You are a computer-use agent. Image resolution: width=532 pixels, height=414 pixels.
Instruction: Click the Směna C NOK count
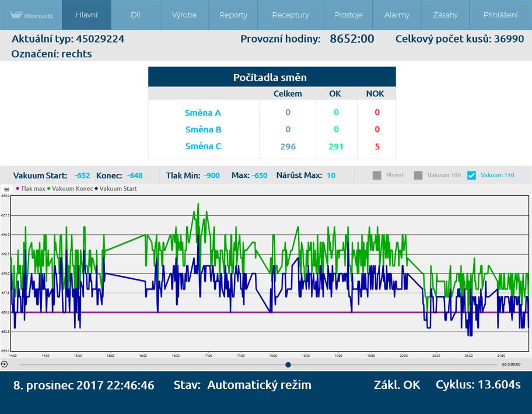[x=377, y=146]
